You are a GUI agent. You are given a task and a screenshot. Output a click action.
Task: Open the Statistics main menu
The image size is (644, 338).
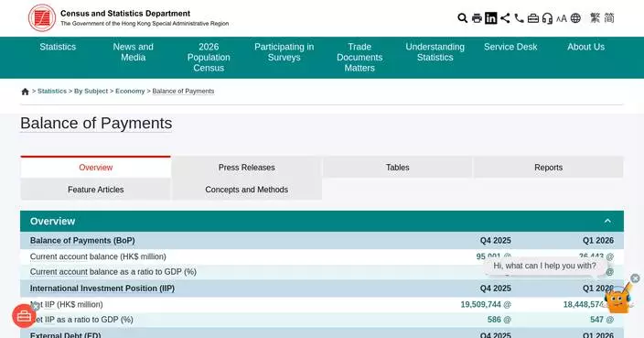click(x=58, y=47)
